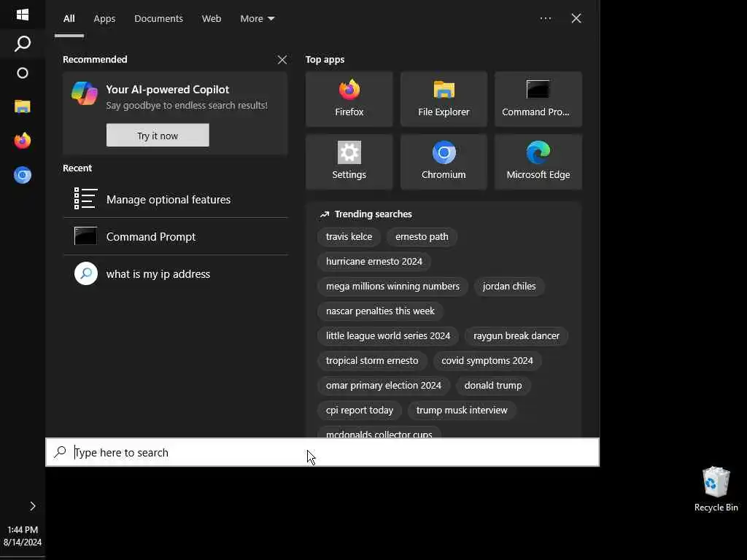Image resolution: width=747 pixels, height=560 pixels.
Task: Open recent Command Prompt entry
Action: point(175,237)
